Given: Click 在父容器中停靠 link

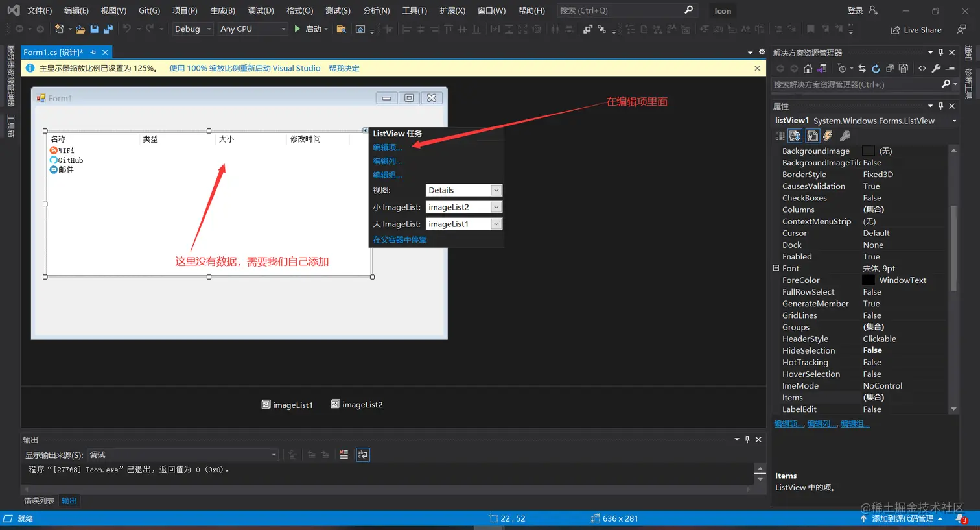Looking at the screenshot, I should pyautogui.click(x=399, y=240).
